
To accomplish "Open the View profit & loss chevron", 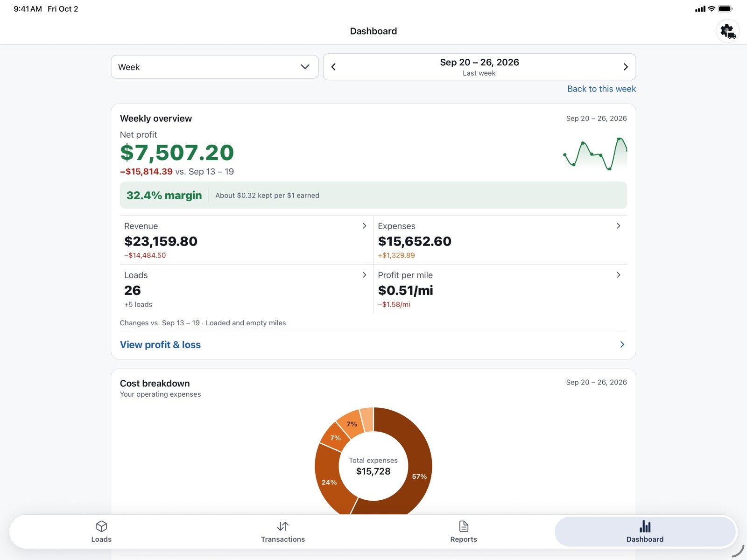I will 622,344.
